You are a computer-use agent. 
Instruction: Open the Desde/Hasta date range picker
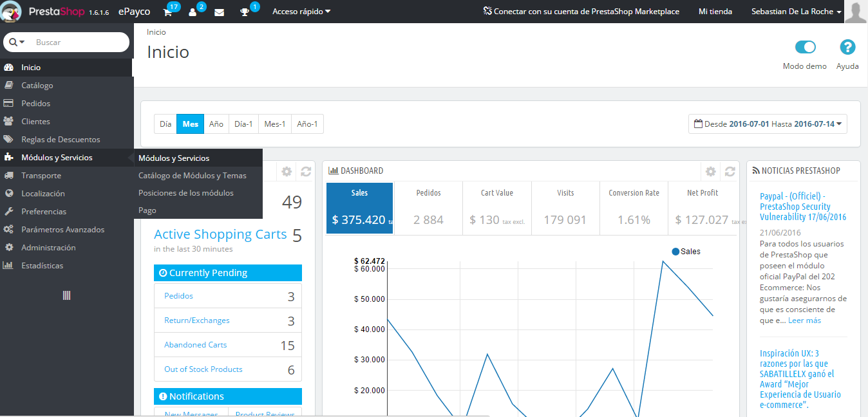pos(768,124)
